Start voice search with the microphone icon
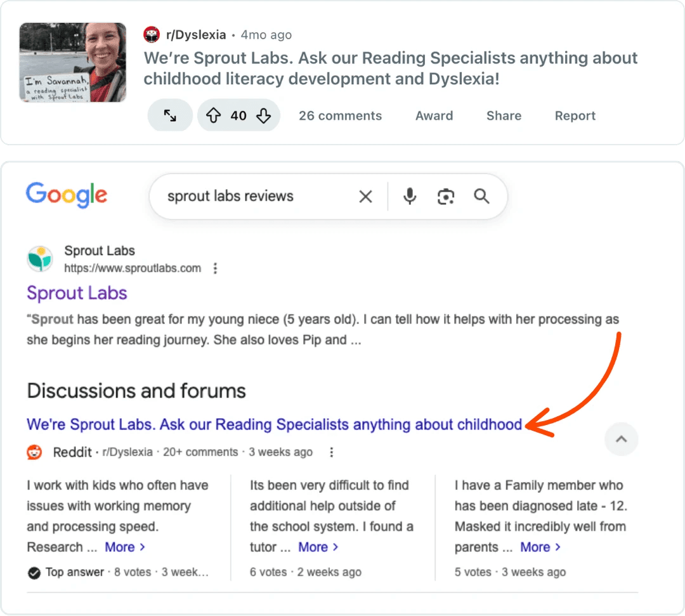The height and width of the screenshot is (616, 685). (409, 197)
